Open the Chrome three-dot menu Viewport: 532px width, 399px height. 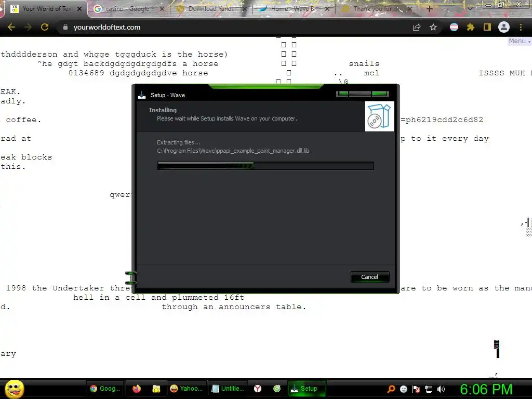(x=521, y=27)
